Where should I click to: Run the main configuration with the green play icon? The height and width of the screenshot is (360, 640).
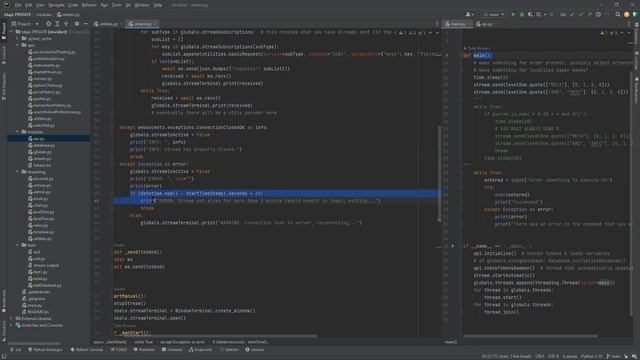click(x=513, y=14)
